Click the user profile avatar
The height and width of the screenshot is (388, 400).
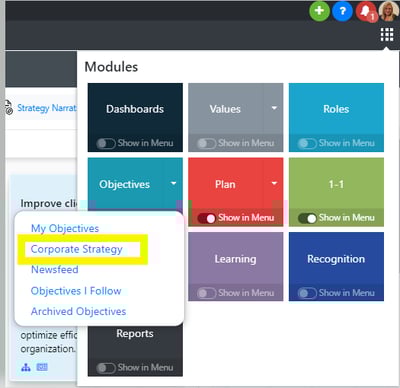(x=389, y=11)
